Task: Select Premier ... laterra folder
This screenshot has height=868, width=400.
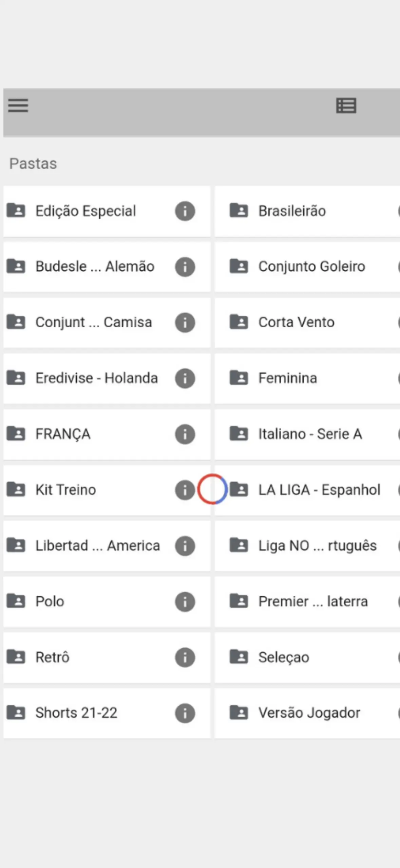Action: pyautogui.click(x=313, y=601)
